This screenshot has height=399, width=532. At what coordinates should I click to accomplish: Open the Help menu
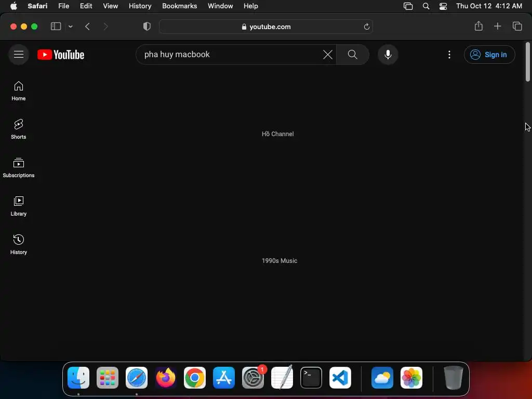251,6
